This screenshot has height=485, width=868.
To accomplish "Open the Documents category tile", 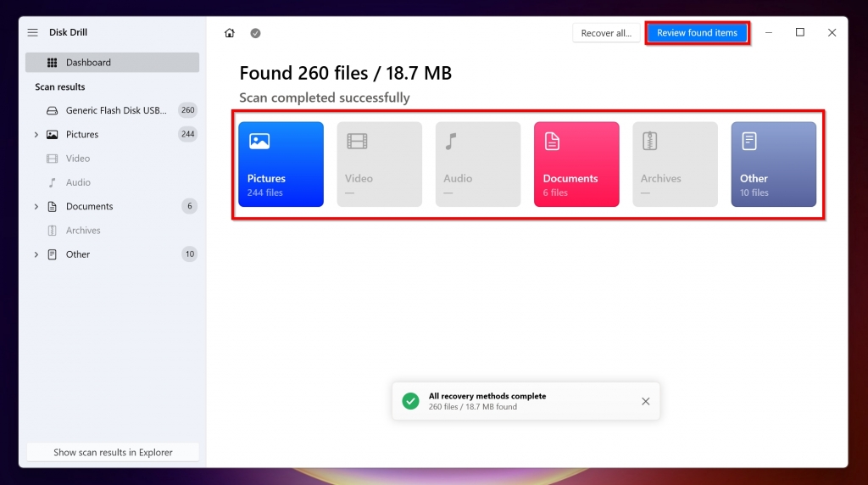I will [576, 164].
